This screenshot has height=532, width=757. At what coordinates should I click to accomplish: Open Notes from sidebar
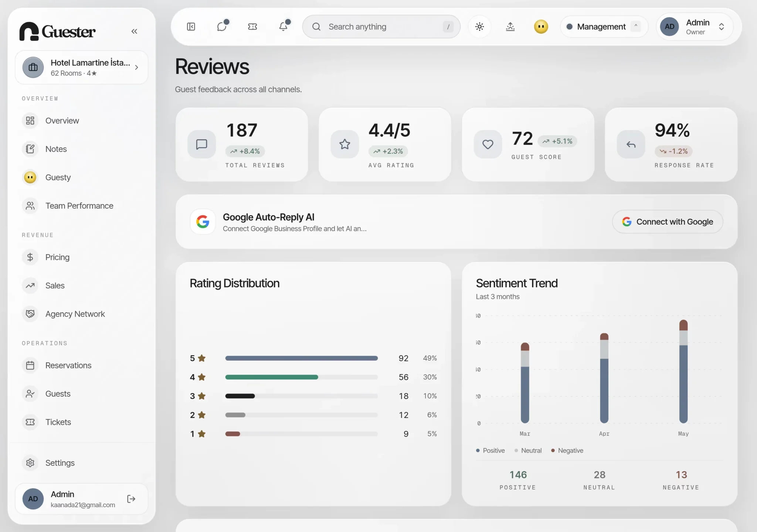point(81,149)
